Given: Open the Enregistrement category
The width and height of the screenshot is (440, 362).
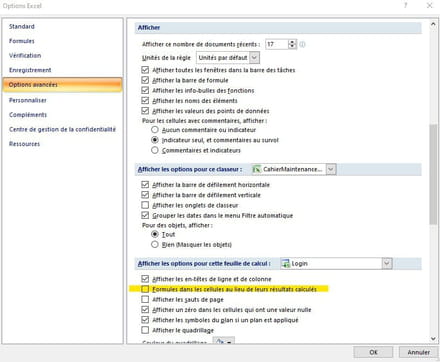Looking at the screenshot, I should [x=30, y=70].
